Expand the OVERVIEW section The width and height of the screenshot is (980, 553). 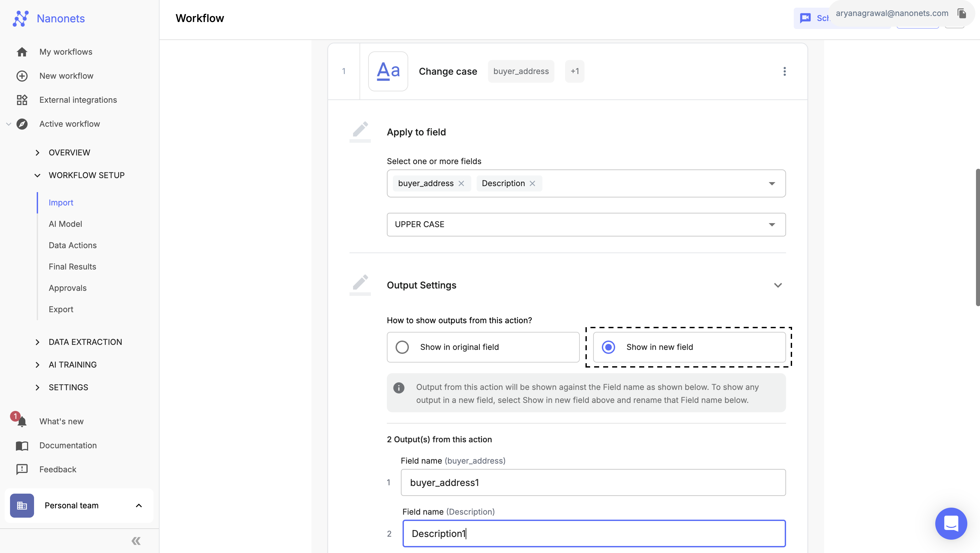(x=37, y=153)
